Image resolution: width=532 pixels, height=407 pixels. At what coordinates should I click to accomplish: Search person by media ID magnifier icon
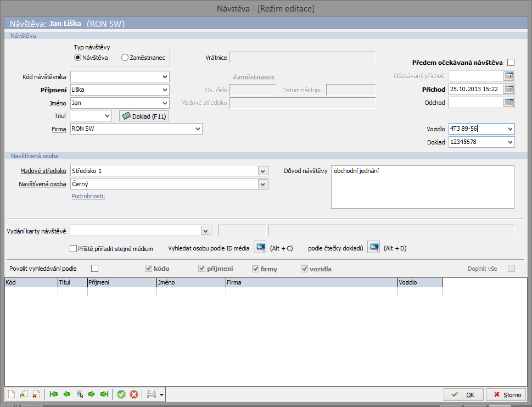[260, 247]
